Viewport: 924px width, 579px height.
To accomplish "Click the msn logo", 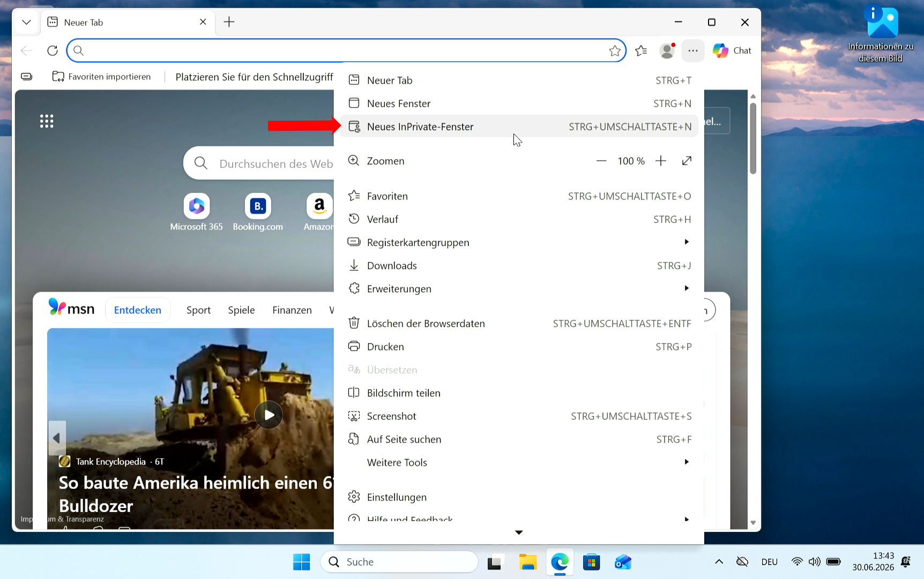I will coord(71,308).
